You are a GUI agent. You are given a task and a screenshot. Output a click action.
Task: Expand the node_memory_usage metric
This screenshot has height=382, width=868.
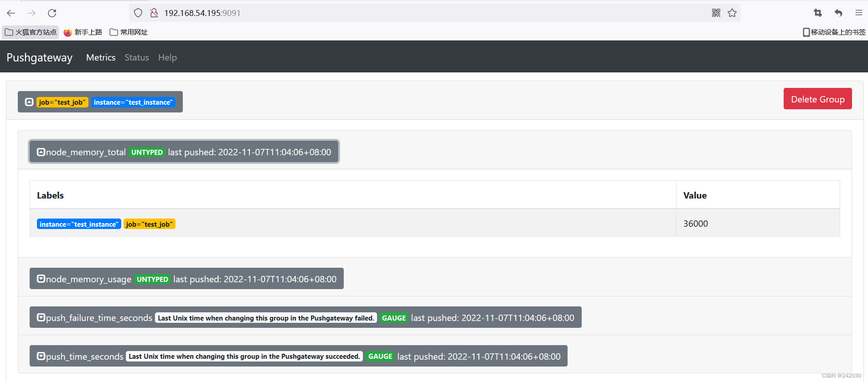pyautogui.click(x=186, y=279)
